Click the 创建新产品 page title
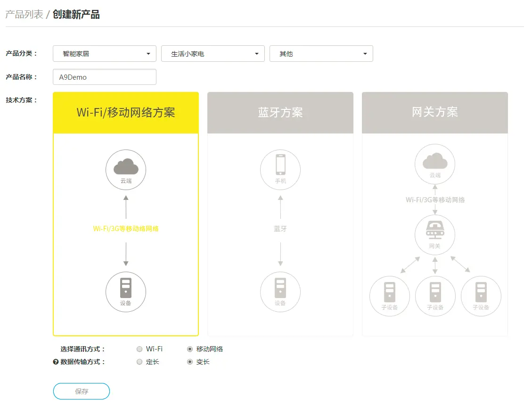Viewport: 532px width, 407px height. click(76, 15)
